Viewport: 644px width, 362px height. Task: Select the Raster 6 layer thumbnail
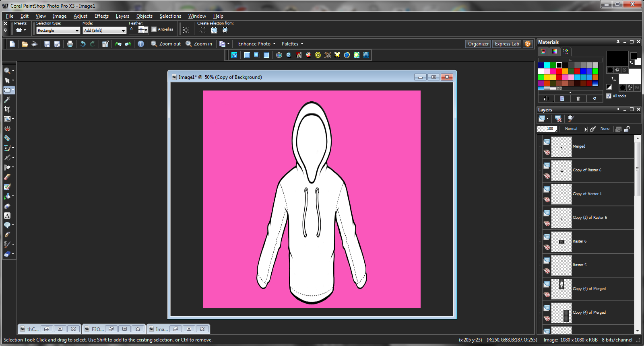[x=561, y=241]
